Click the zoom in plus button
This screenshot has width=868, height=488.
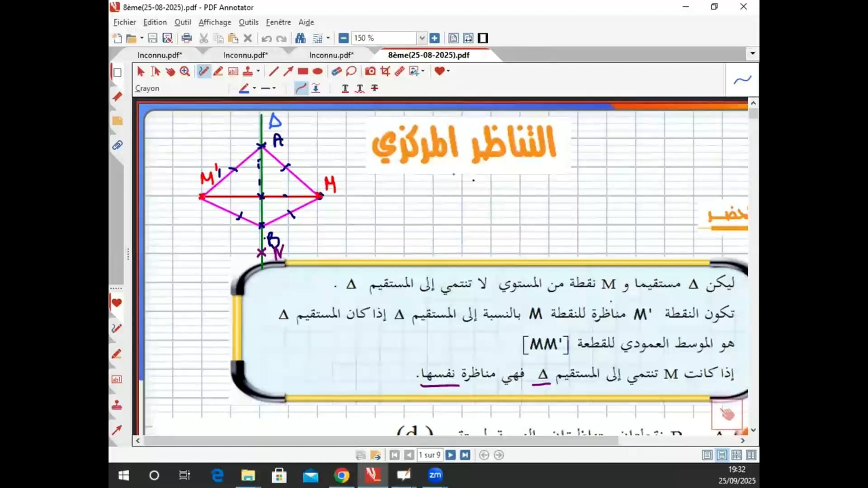coord(434,38)
